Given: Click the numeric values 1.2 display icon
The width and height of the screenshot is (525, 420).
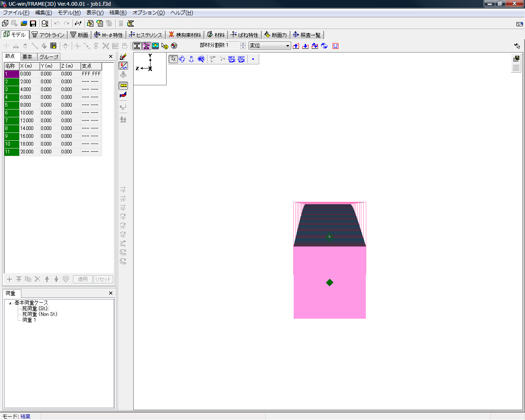Looking at the screenshot, I should coord(336,46).
